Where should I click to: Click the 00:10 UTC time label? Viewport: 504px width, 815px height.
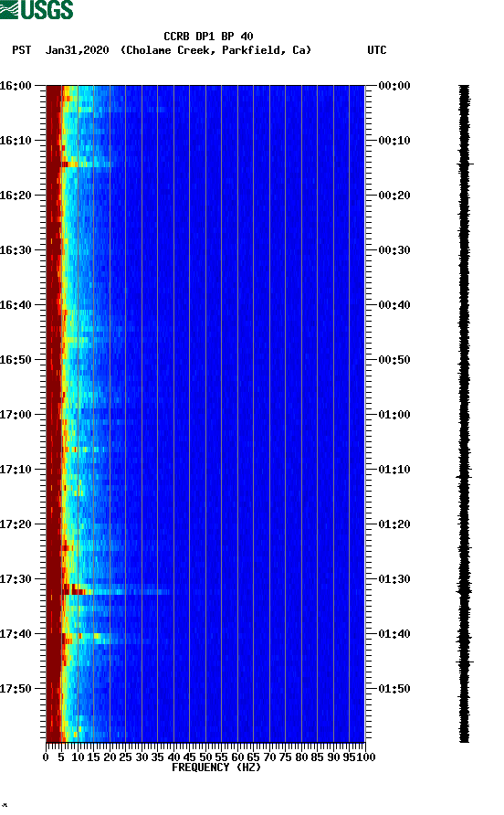pyautogui.click(x=394, y=141)
